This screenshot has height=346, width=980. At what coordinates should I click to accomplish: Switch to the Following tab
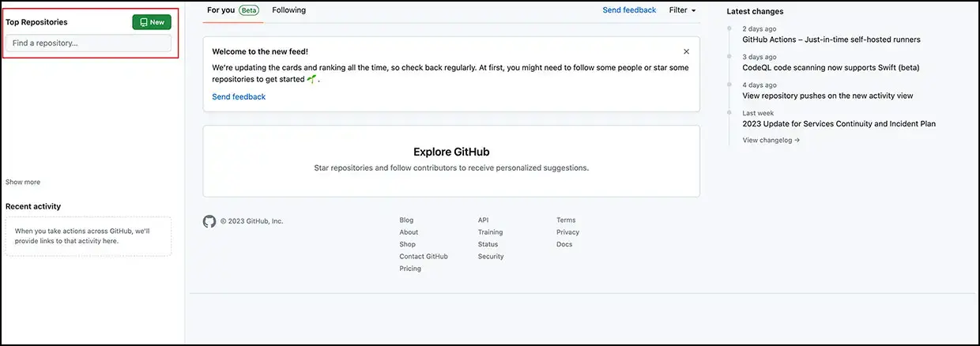[x=288, y=10]
